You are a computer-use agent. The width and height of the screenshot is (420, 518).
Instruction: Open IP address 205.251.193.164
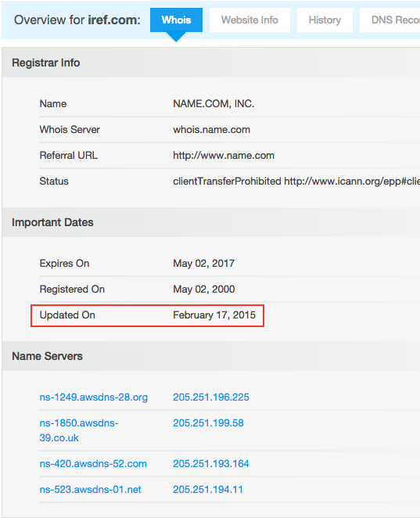click(x=211, y=463)
